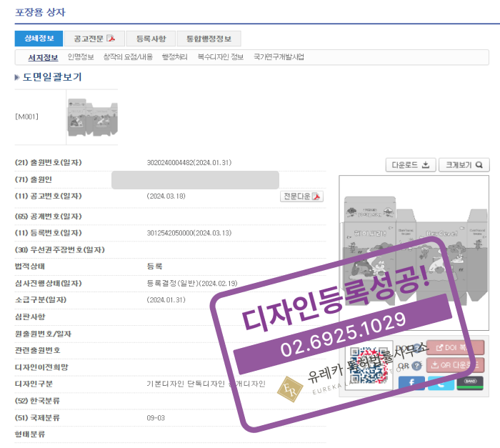Open the 창작의 요점/내용 sub-tab

tap(128, 56)
